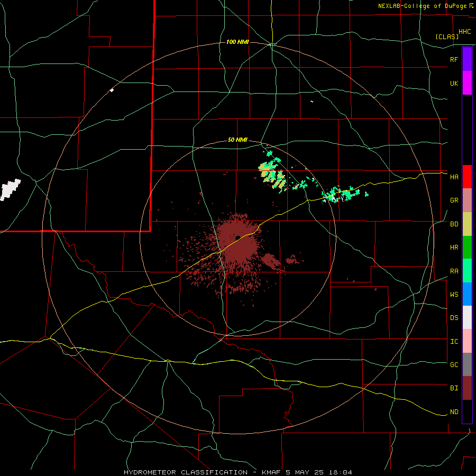Click the RF purple legend swatch
This screenshot has height=476, width=476.
pos(467,59)
